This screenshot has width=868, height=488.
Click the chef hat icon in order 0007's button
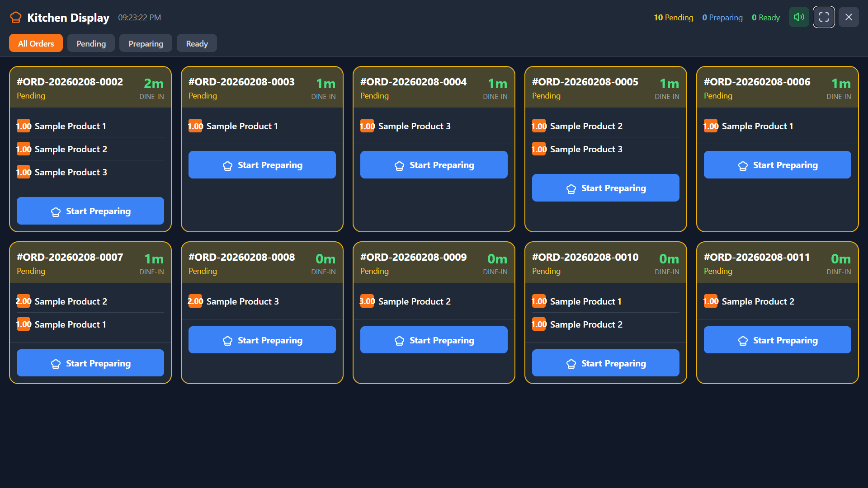(56, 363)
